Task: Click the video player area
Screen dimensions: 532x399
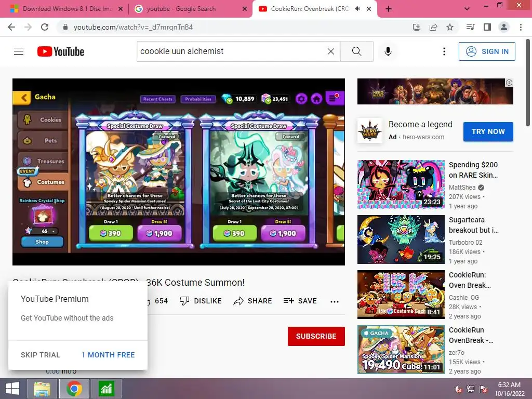Action: (179, 172)
